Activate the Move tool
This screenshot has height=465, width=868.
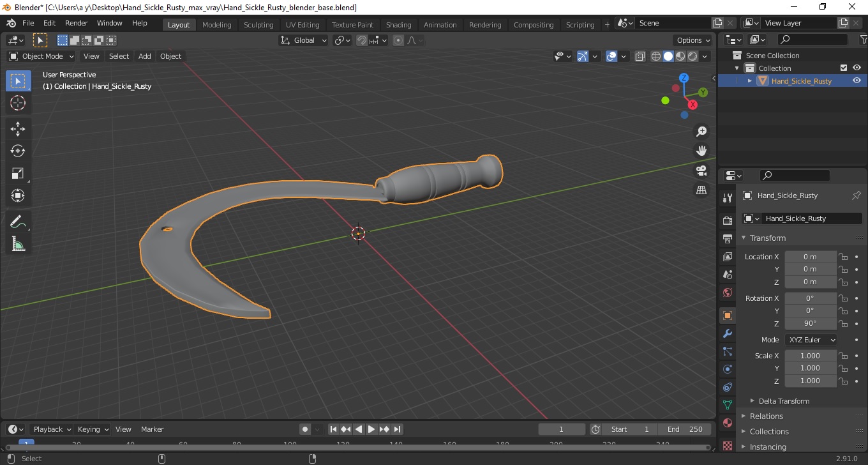(18, 129)
